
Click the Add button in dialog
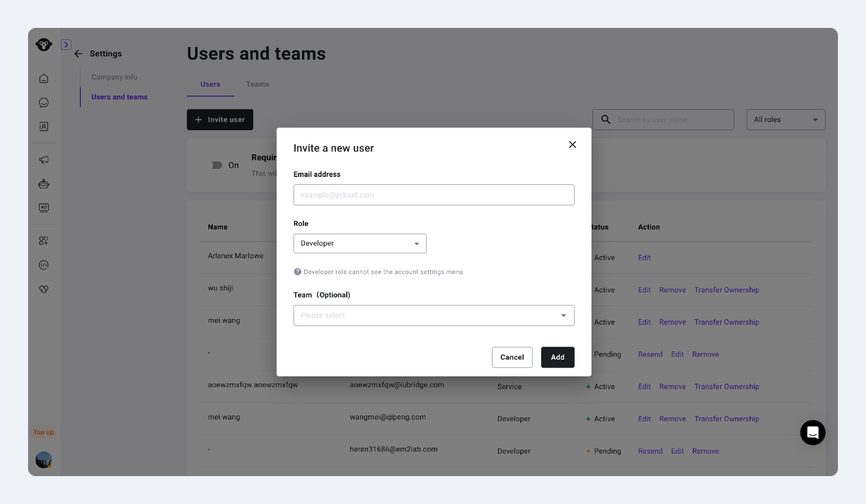pyautogui.click(x=557, y=357)
